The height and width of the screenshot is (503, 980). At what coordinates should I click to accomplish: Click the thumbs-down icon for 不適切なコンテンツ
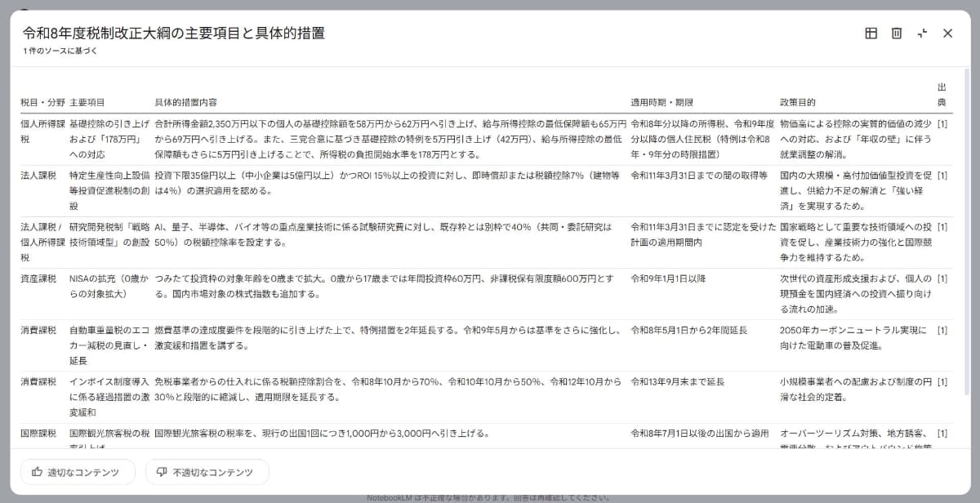click(x=162, y=472)
